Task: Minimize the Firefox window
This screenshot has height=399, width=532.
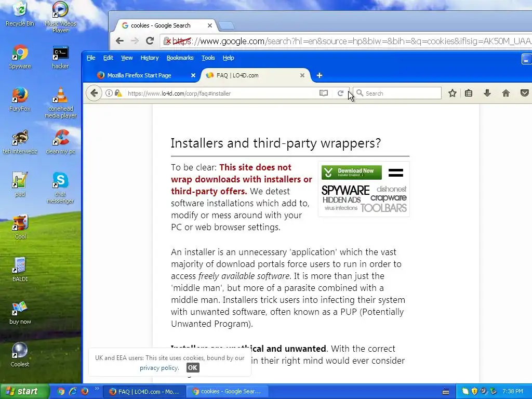Action: coord(526,59)
